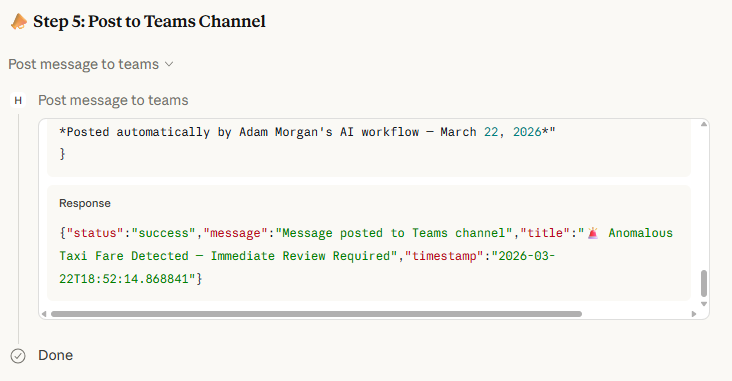Click the closing brace of the request payload

click(x=63, y=154)
